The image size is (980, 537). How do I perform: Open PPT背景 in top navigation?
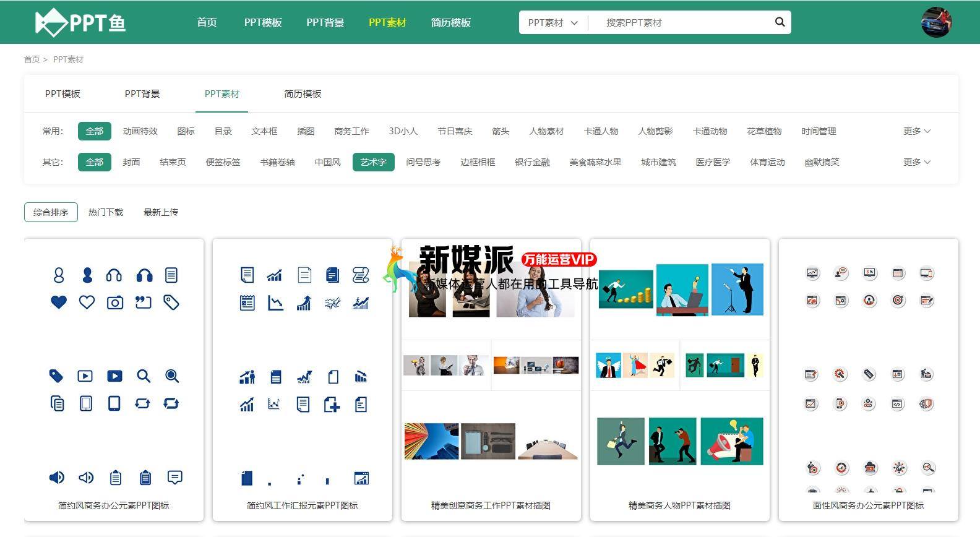325,22
